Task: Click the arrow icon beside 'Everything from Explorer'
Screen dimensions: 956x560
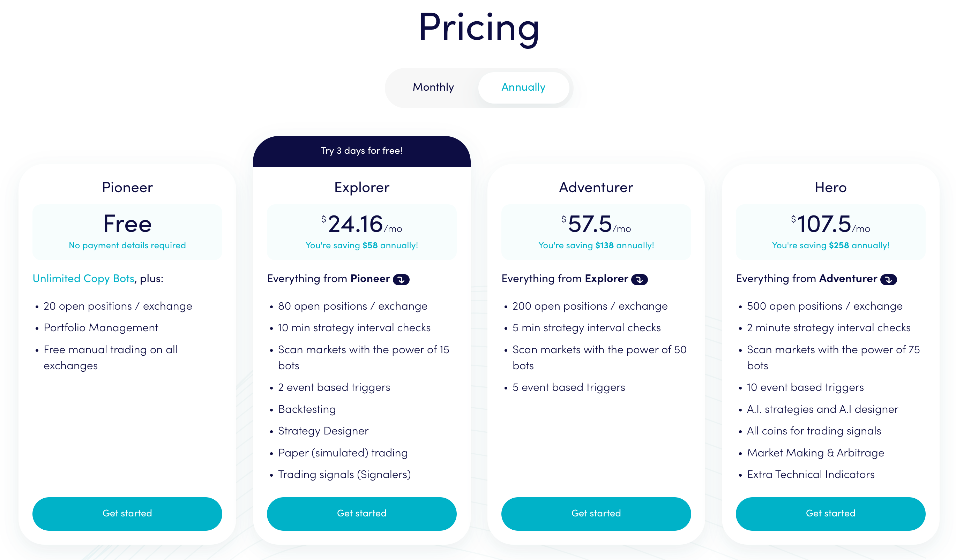Action: tap(639, 279)
